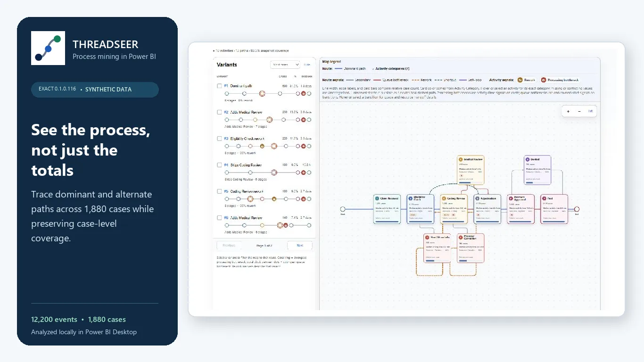Image resolution: width=644 pixels, height=362 pixels.
Task: Click the Coding Review card's yellow icon
Action: 444,198
